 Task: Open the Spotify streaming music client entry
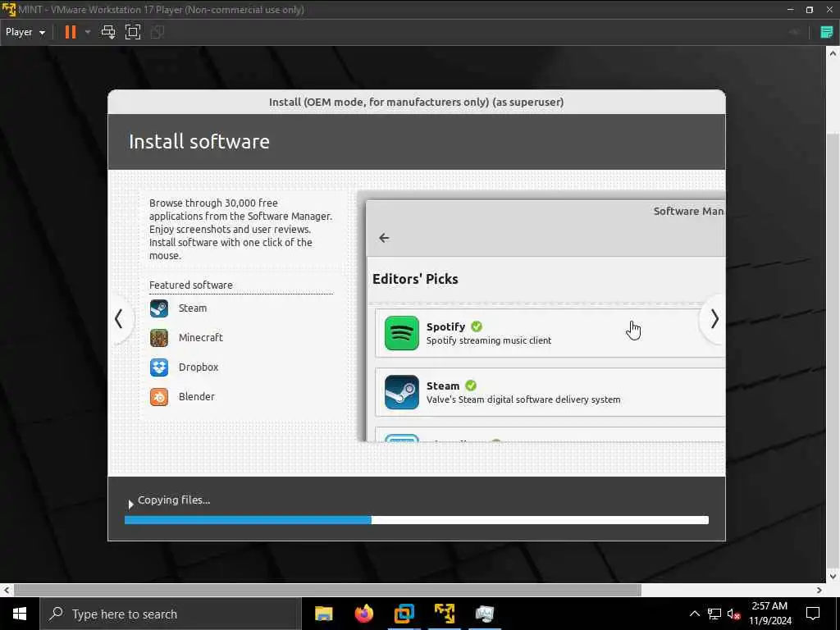[x=550, y=333]
